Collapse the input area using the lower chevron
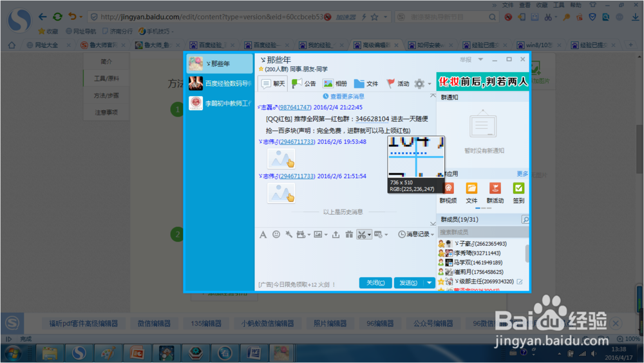 [433, 224]
